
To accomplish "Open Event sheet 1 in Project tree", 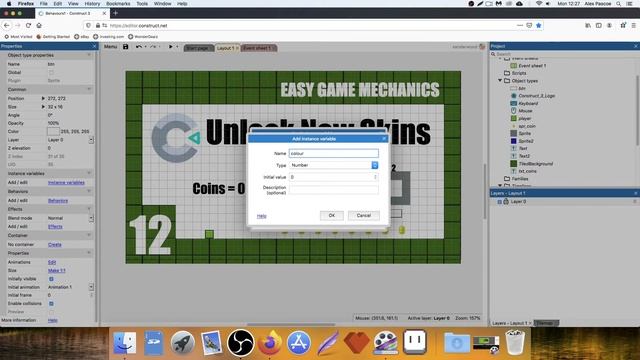I will [x=532, y=65].
